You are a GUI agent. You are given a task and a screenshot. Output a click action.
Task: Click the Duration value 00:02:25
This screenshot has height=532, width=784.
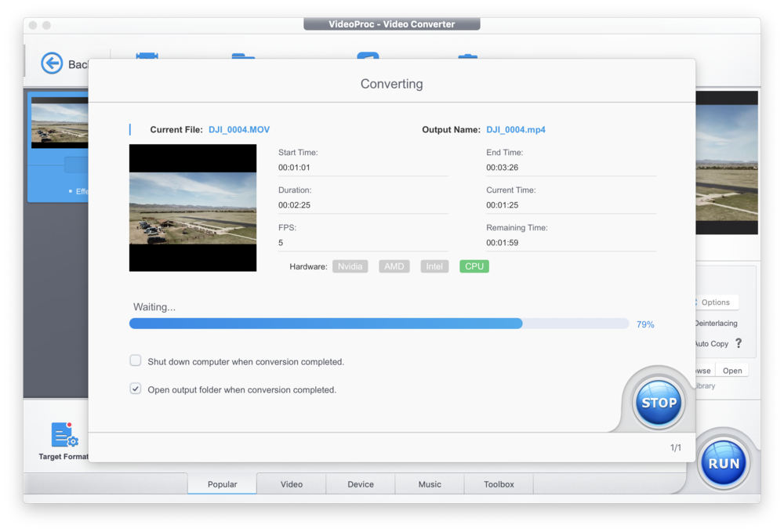(294, 204)
